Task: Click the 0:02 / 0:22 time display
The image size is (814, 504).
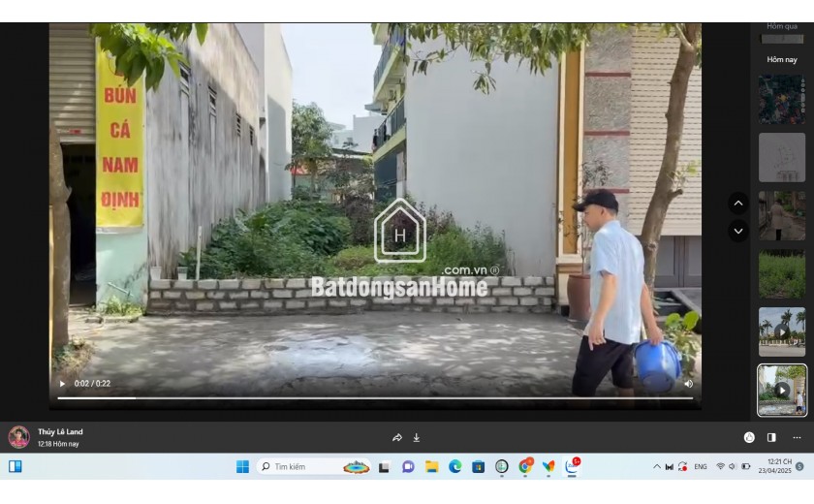Action: [92, 384]
